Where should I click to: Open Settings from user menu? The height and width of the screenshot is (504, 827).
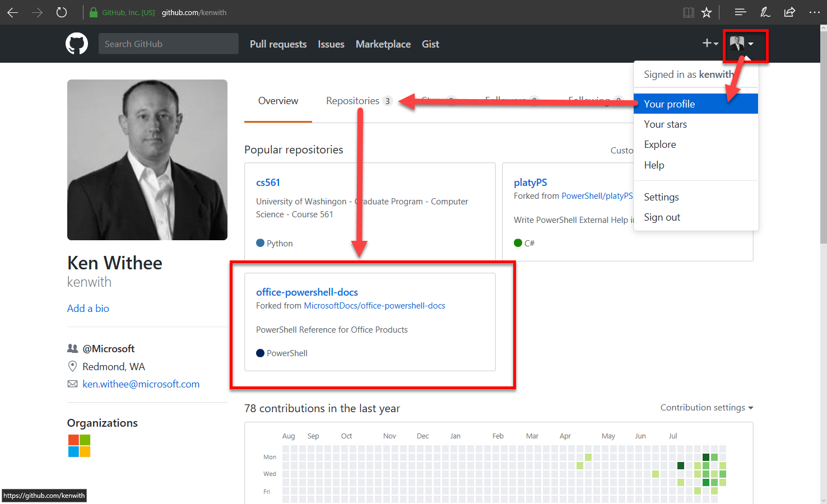click(696, 197)
